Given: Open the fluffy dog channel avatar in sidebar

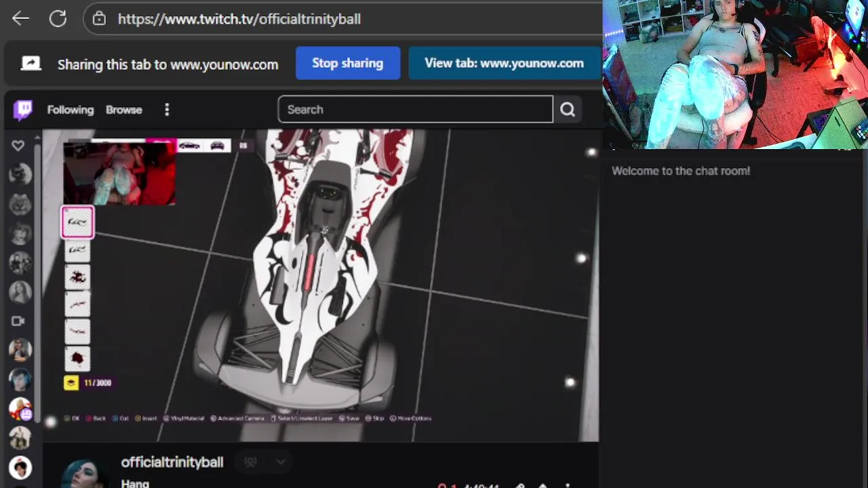Looking at the screenshot, I should [x=20, y=203].
